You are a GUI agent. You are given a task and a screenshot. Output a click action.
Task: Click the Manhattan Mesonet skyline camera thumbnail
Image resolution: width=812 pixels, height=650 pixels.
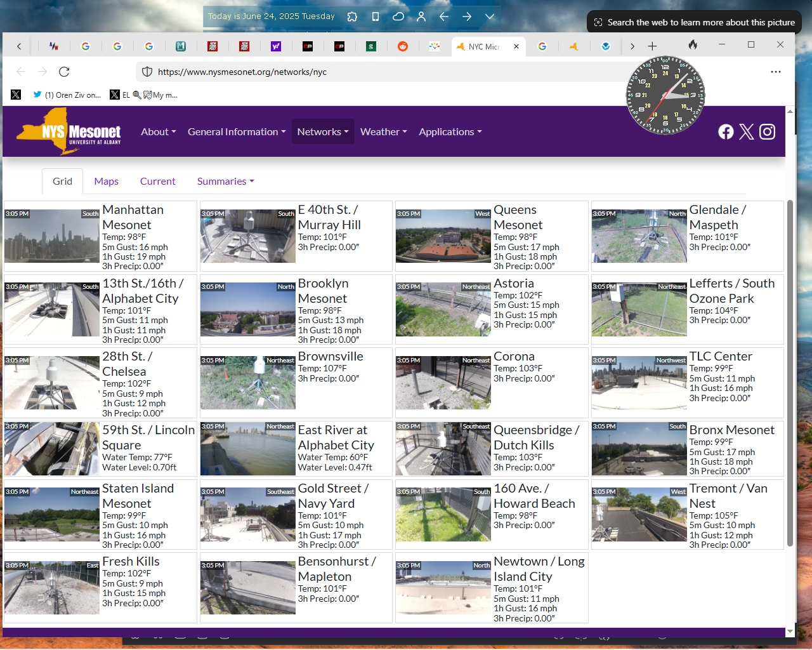pyautogui.click(x=52, y=236)
